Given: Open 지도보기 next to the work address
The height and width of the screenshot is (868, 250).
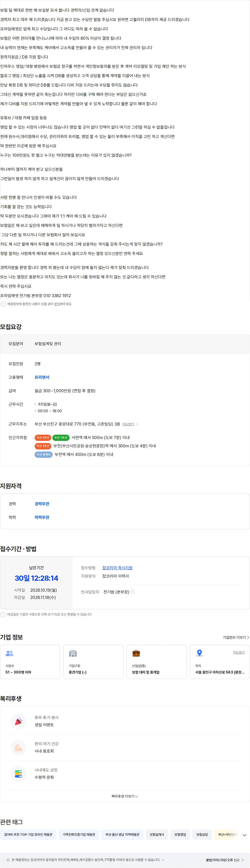Looking at the screenshot, I should pos(128,424).
